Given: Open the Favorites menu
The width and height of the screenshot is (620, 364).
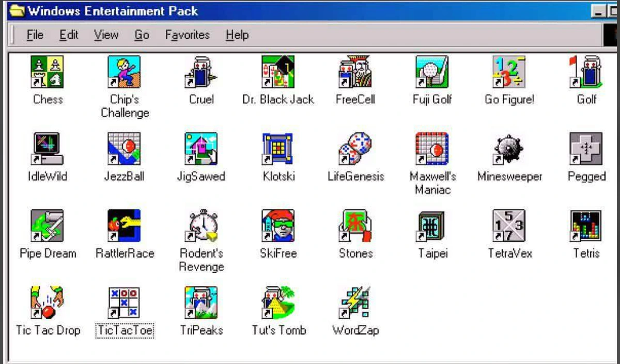Looking at the screenshot, I should (x=187, y=35).
